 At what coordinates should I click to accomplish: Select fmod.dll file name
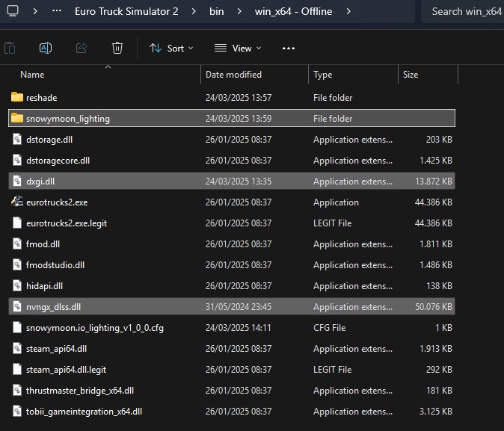point(43,244)
